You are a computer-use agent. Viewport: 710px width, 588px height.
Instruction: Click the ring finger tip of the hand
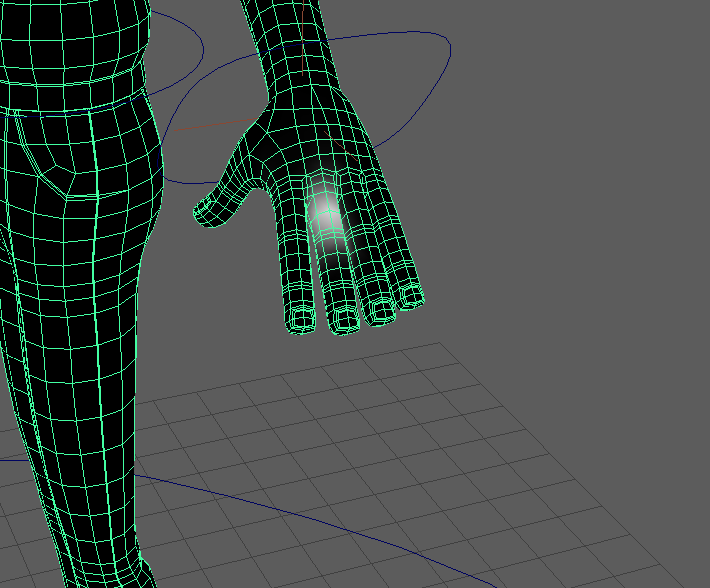coord(381,309)
